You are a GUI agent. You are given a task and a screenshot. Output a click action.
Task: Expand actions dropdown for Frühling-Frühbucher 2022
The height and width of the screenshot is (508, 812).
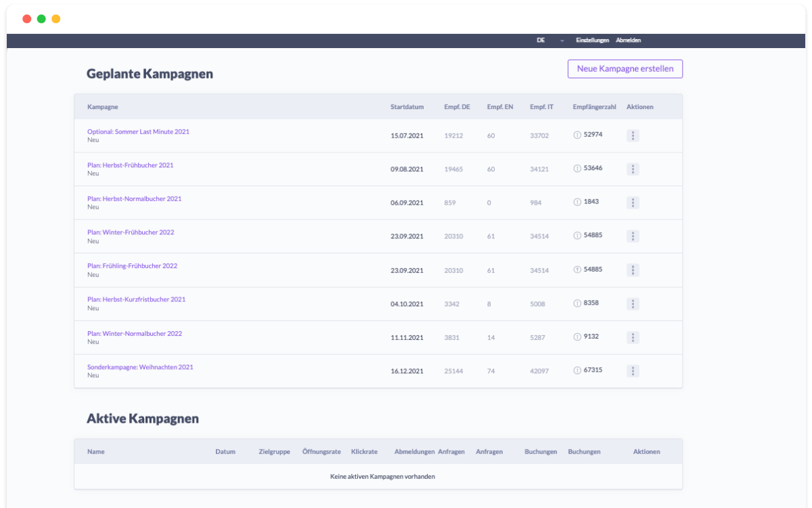point(633,270)
